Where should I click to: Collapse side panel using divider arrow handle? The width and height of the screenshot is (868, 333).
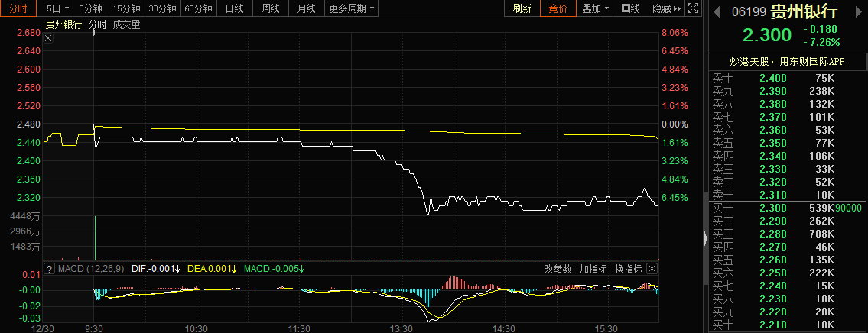click(x=705, y=238)
